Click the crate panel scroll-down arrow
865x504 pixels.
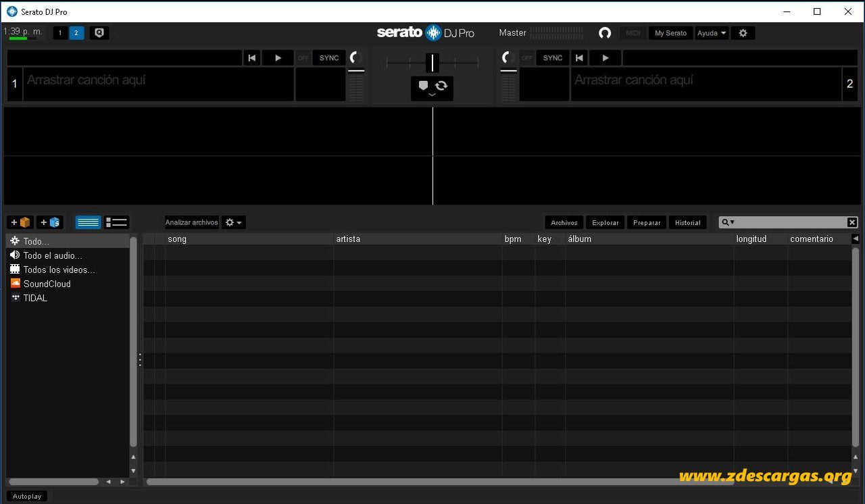133,471
